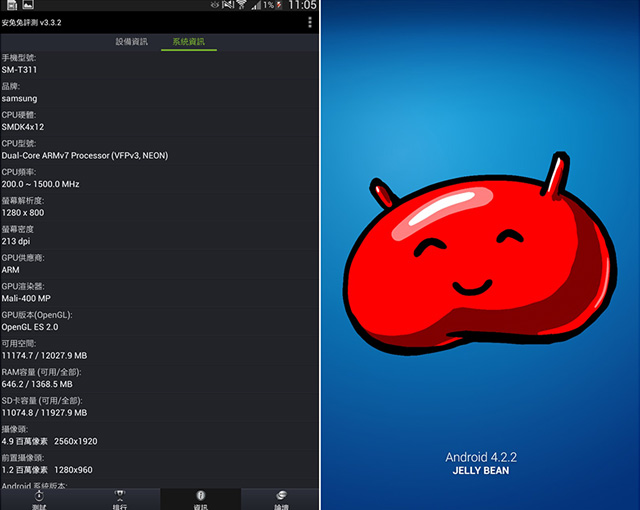Screen dimensions: 640x510
Task: Tap the CPU頻率 label
Action: point(19,172)
